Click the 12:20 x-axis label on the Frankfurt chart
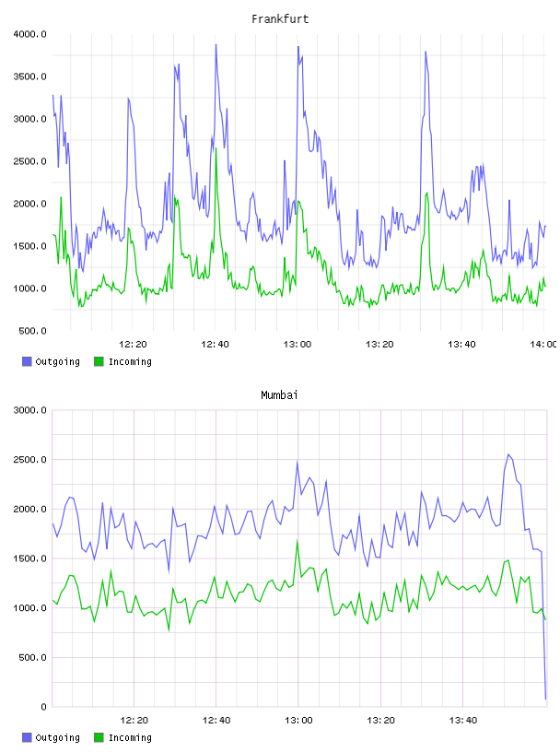Screen dimensions: 560x752 133,345
